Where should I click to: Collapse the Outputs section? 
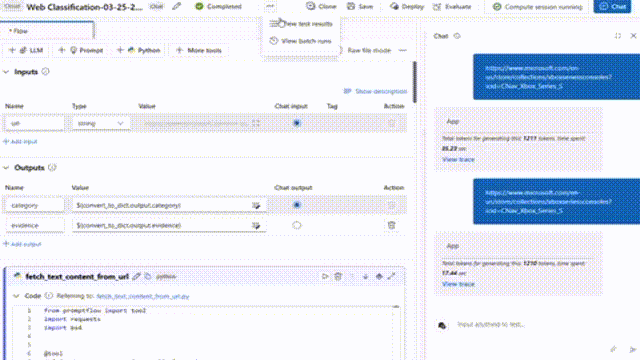click(x=6, y=168)
